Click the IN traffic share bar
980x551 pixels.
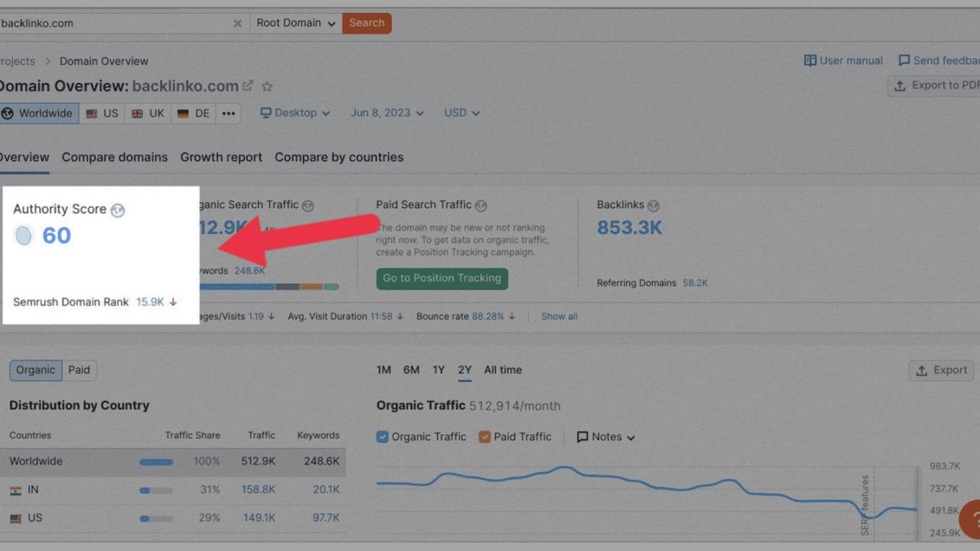click(156, 491)
